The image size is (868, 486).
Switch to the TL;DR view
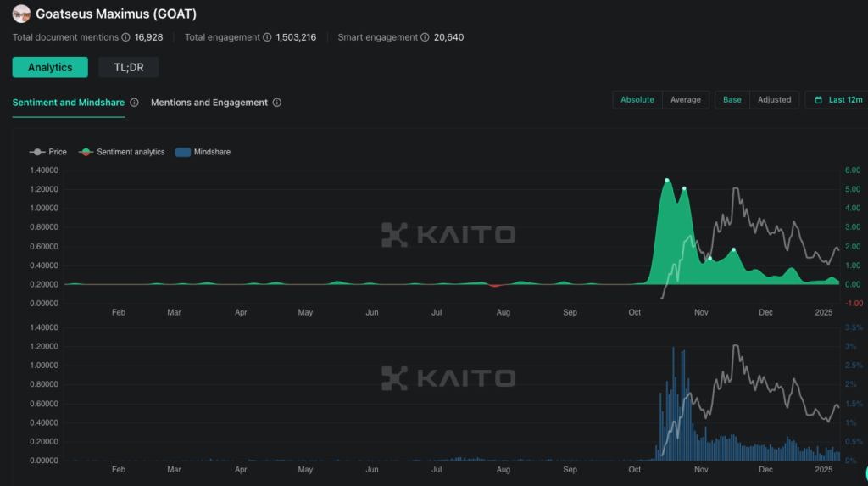pyautogui.click(x=129, y=67)
